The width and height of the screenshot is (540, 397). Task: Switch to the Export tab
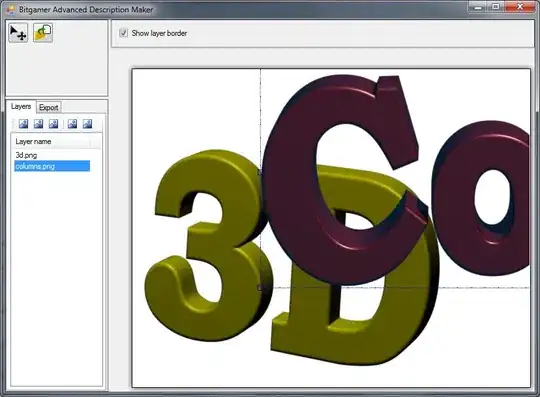tap(49, 107)
